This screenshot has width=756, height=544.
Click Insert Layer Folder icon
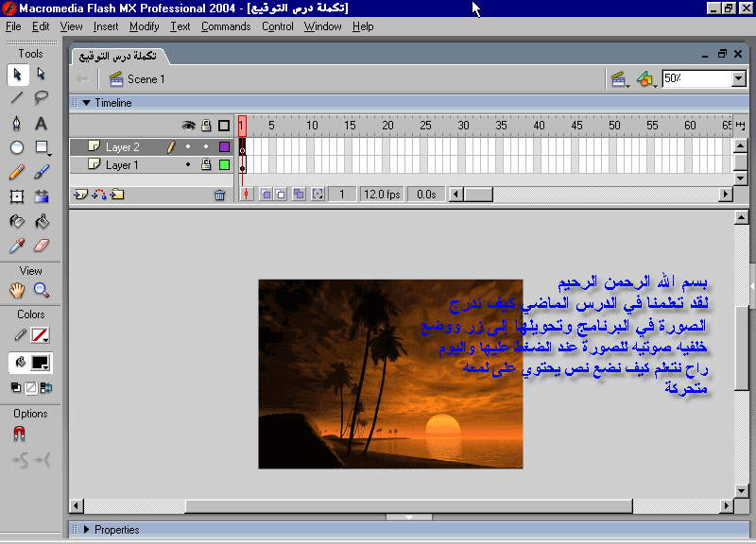coord(117,195)
